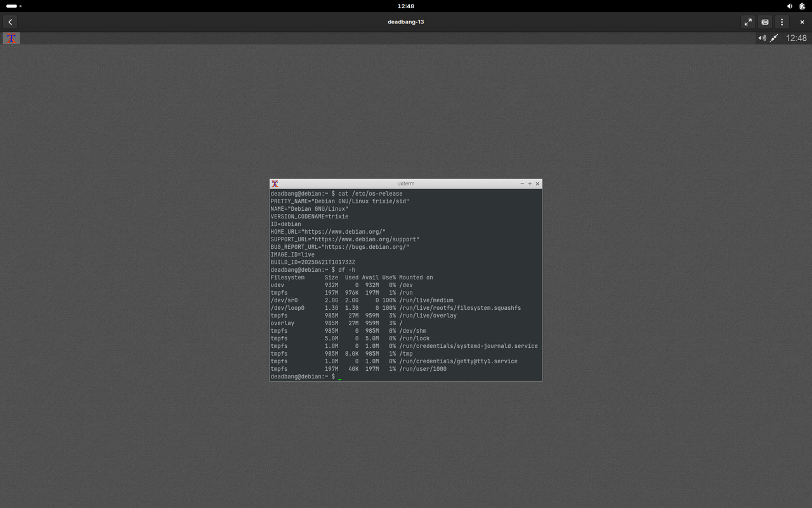This screenshot has width=812, height=508.
Task: Click the IMAGE_ID=live line
Action: click(x=292, y=255)
